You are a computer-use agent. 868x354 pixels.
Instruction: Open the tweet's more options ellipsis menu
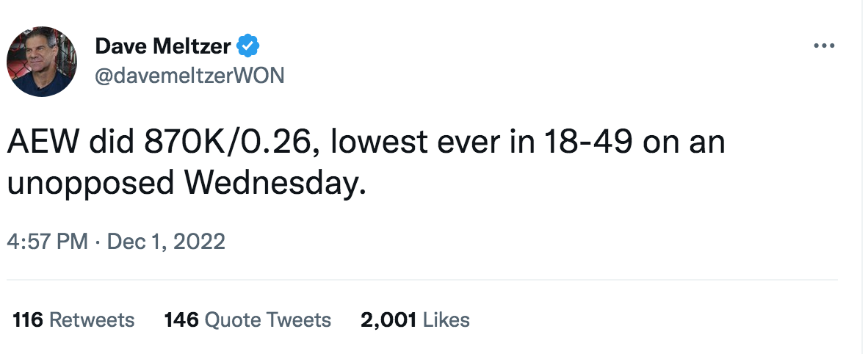point(825,46)
